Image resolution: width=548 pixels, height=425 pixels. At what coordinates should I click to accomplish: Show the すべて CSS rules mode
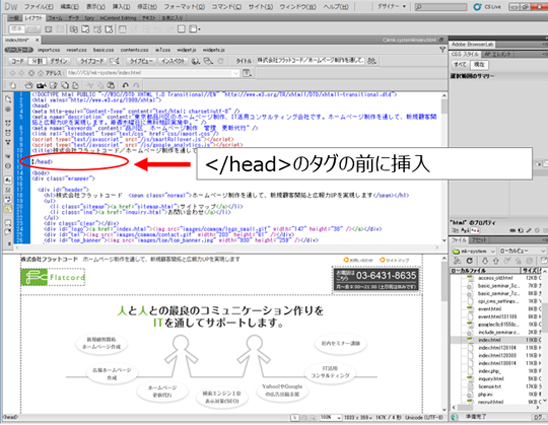460,65
